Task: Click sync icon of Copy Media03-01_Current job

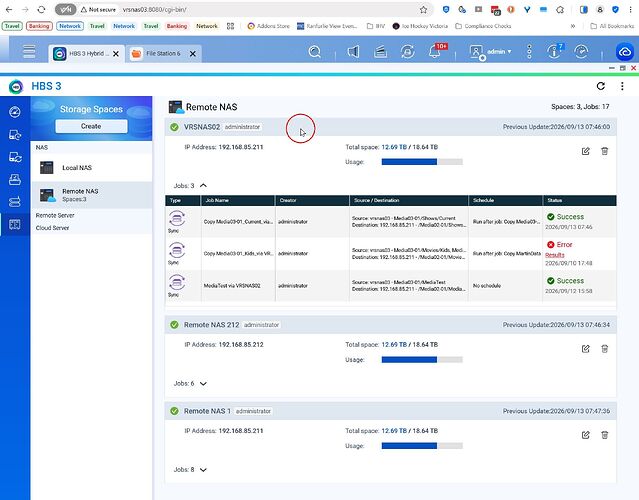Action: tap(177, 219)
